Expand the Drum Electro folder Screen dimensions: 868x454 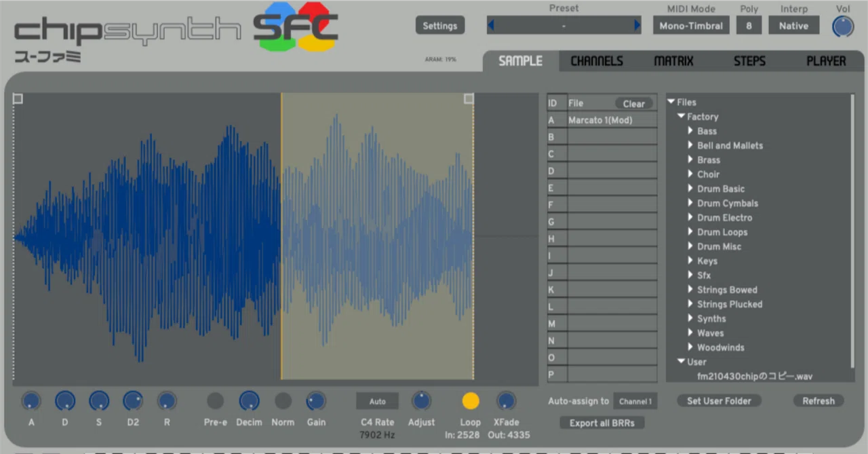tap(691, 217)
